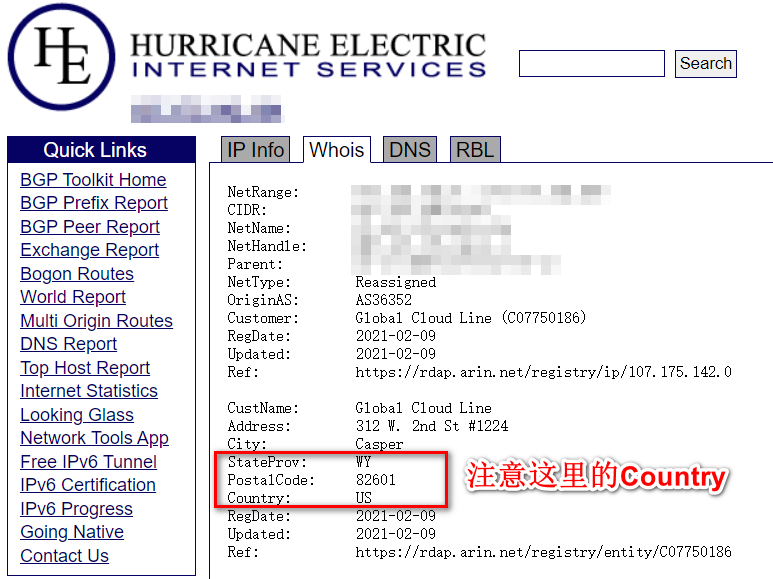Click the Country value US
Image resolution: width=773 pixels, height=579 pixels.
[x=364, y=498]
